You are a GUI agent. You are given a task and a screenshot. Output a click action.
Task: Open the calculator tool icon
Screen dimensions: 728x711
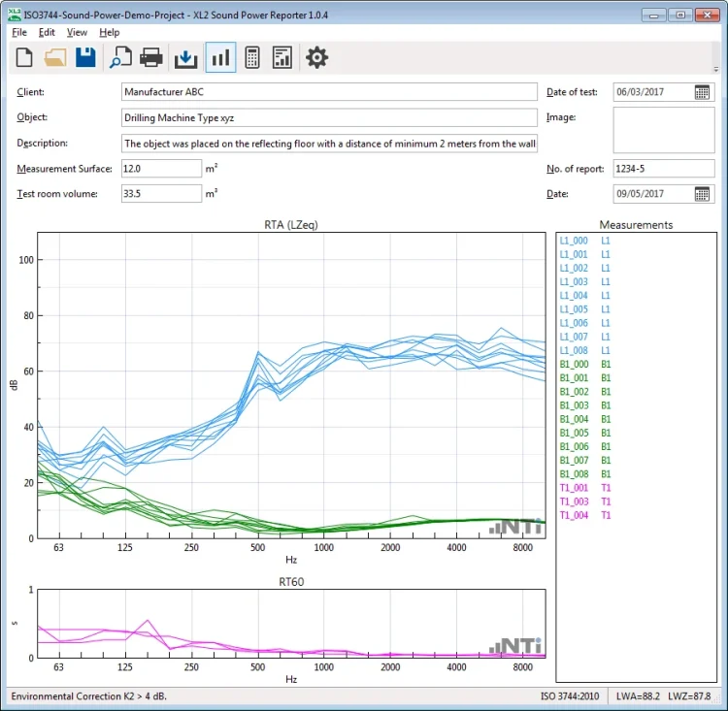point(251,58)
